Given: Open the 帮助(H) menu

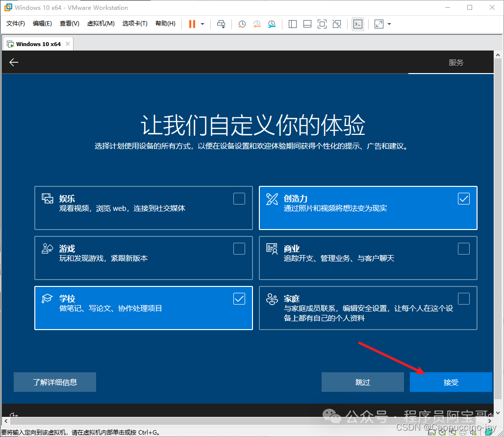Looking at the screenshot, I should coord(165,24).
